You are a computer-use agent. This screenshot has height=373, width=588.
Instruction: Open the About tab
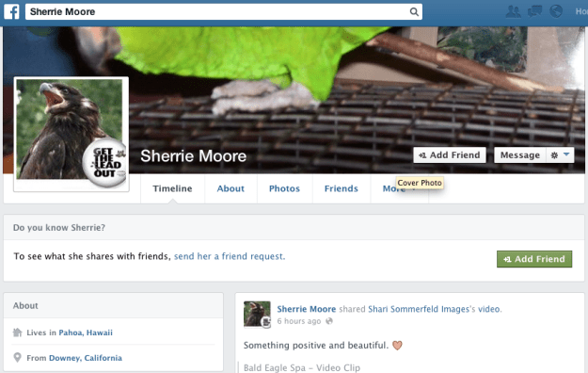[230, 188]
